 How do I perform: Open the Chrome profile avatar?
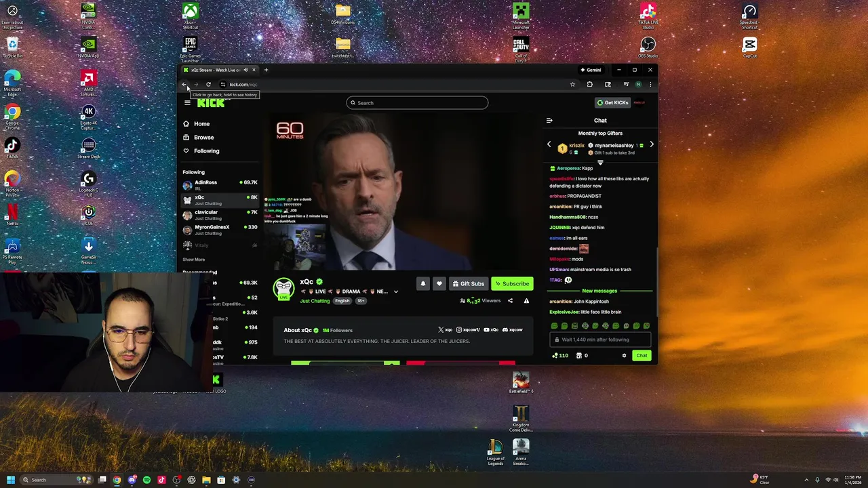(x=638, y=85)
